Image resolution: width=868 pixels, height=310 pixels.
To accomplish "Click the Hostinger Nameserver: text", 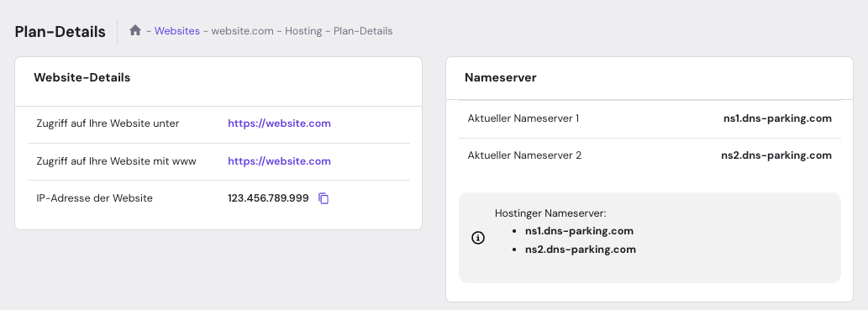I will (x=551, y=213).
